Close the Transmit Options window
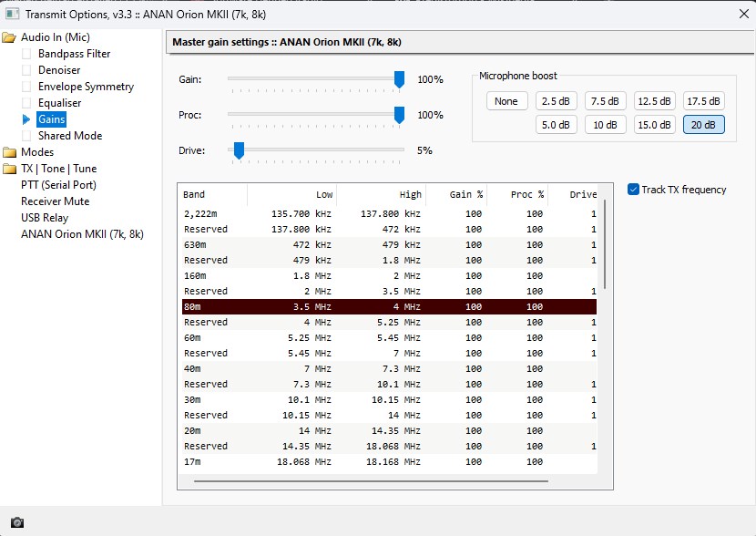Image resolution: width=756 pixels, height=536 pixels. coord(744,14)
